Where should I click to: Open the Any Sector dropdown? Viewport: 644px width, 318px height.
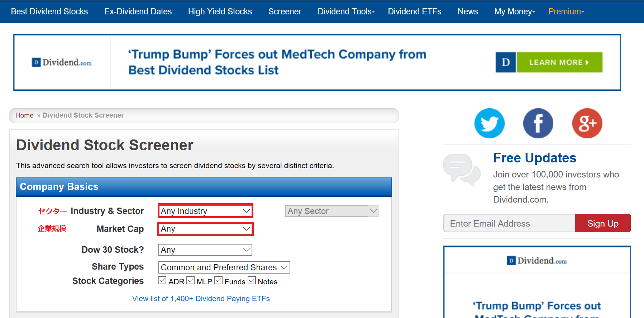point(332,211)
